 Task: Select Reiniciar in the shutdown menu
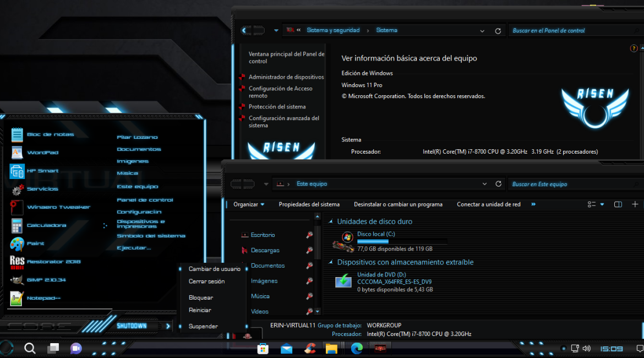200,310
